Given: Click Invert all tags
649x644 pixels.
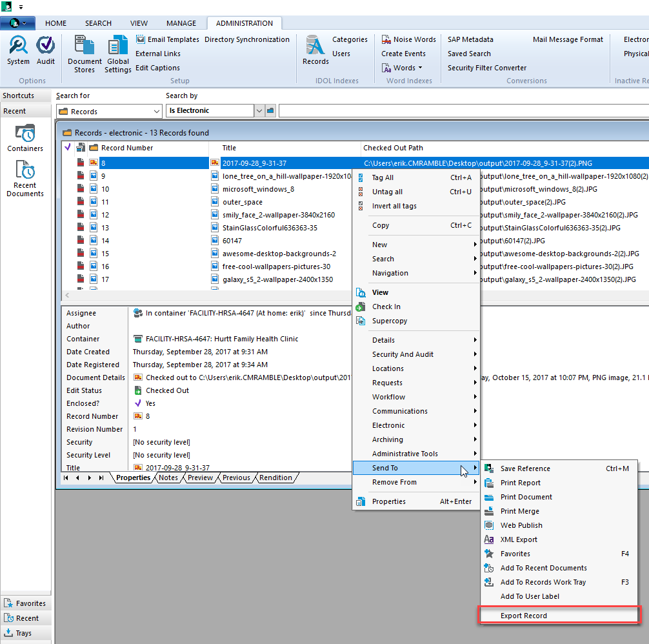Looking at the screenshot, I should click(x=416, y=206).
